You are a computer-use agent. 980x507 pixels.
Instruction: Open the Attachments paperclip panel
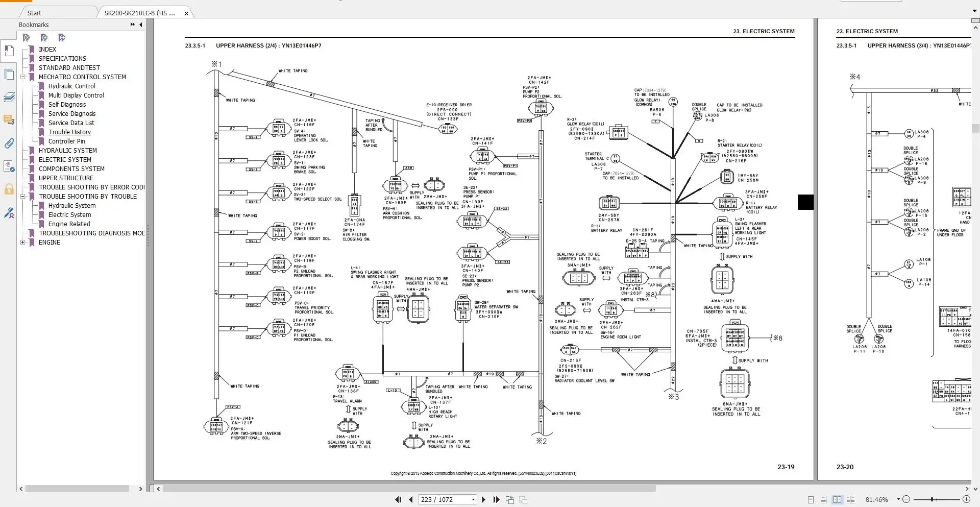point(9,143)
